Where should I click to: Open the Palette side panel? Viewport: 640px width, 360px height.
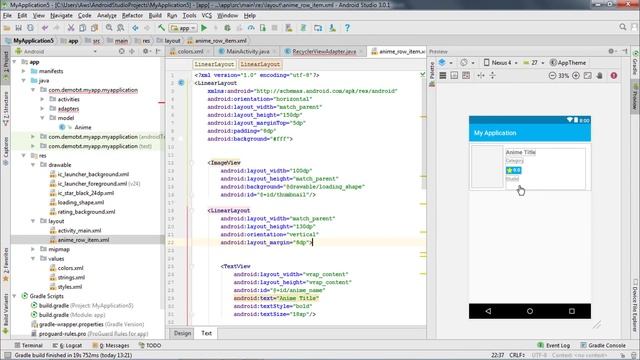click(432, 74)
